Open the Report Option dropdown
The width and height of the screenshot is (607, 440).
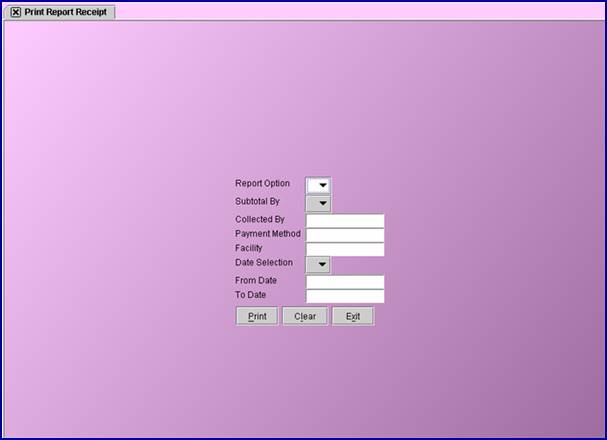tap(318, 185)
